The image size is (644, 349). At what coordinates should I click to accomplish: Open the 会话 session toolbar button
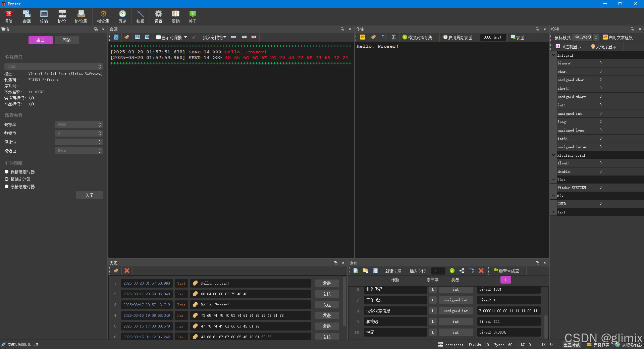(26, 17)
